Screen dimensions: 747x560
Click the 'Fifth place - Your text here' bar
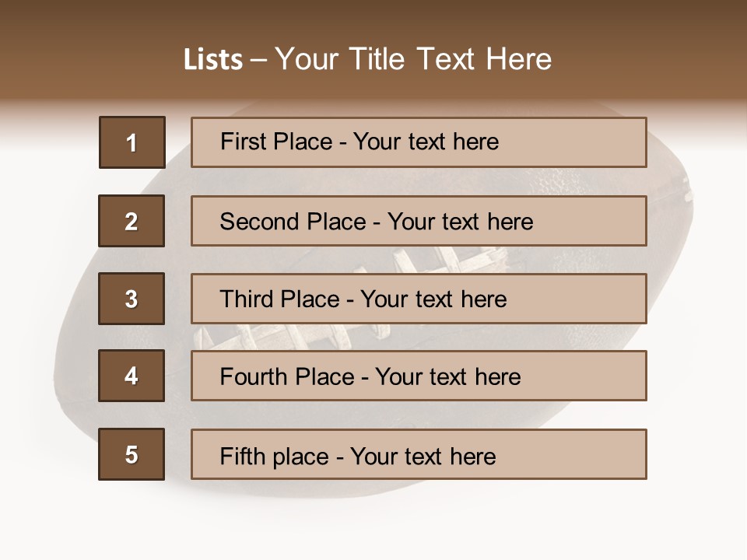pos(419,454)
